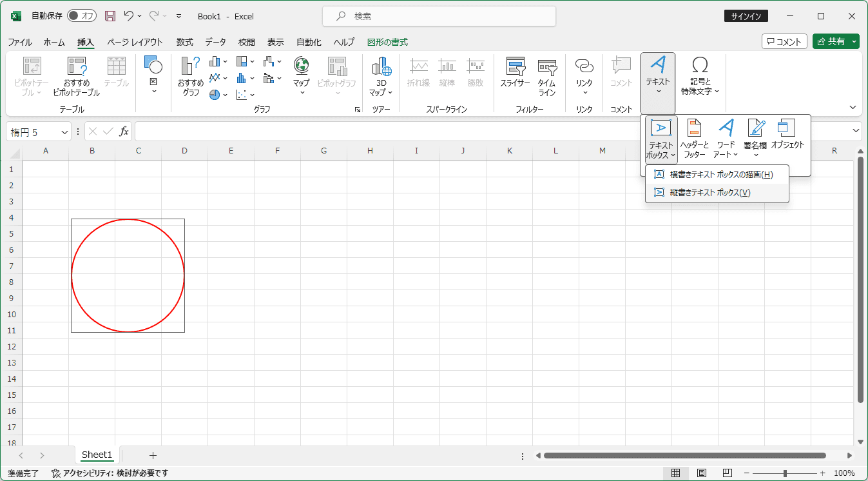The width and height of the screenshot is (868, 481).
Task: Click the 3Dマップ tour icon
Action: (x=381, y=77)
